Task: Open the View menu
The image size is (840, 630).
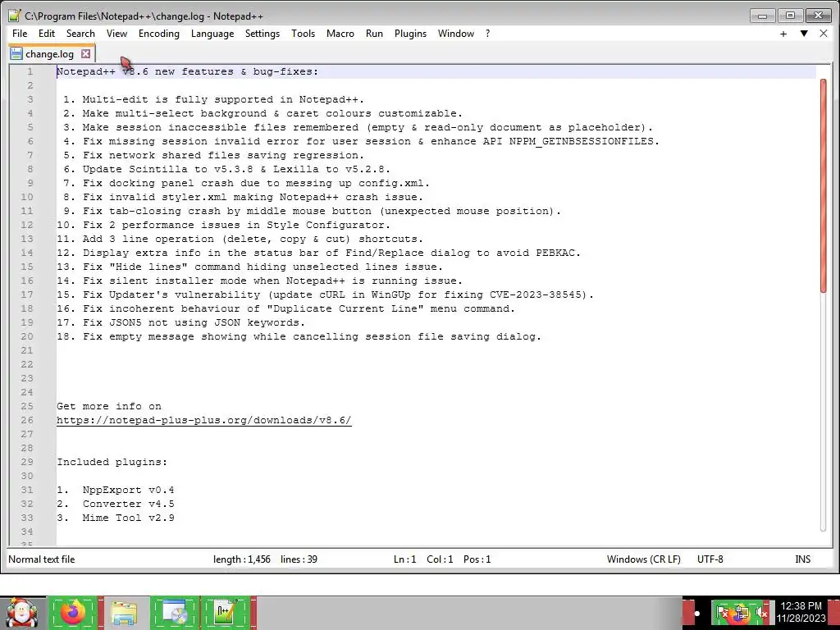Action: pyautogui.click(x=116, y=33)
